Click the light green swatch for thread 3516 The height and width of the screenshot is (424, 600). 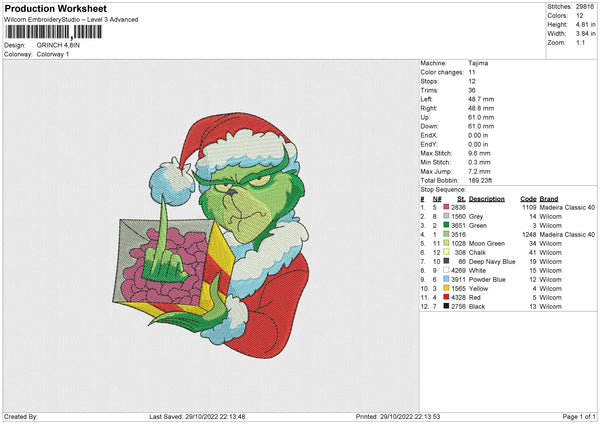click(446, 234)
